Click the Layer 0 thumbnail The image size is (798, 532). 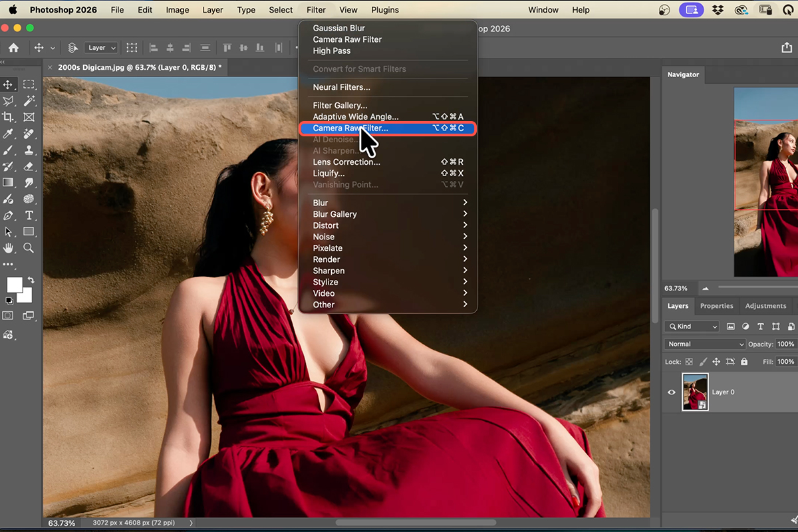695,392
